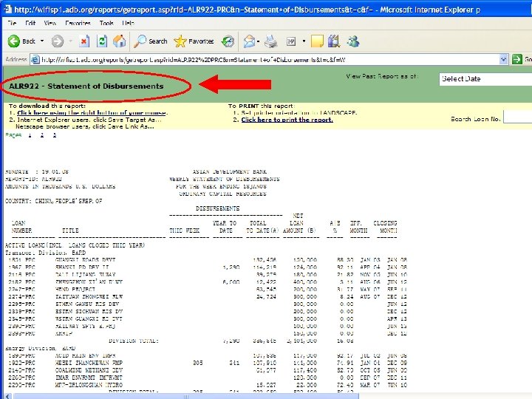
Task: Open the Select Date dropdown
Action: [x=485, y=79]
